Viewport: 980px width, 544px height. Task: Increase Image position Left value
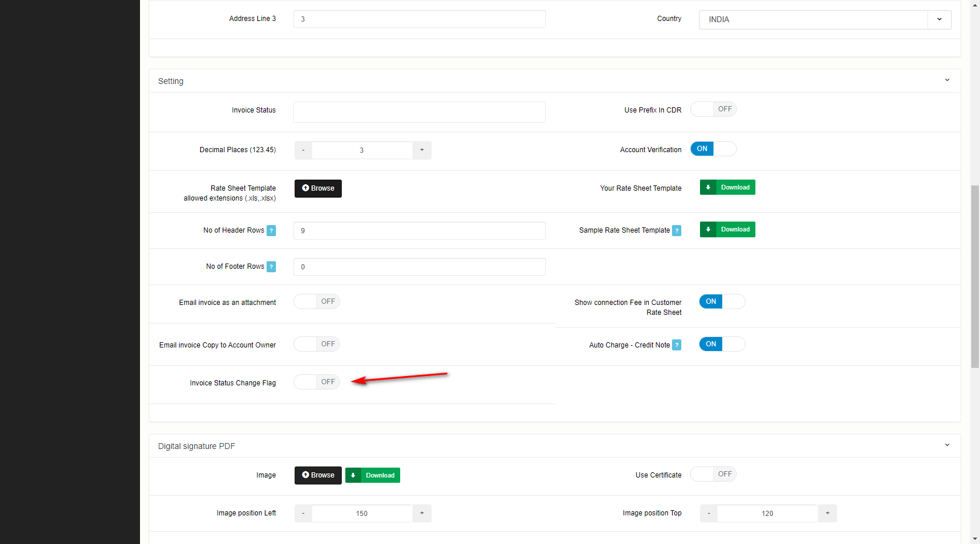422,513
